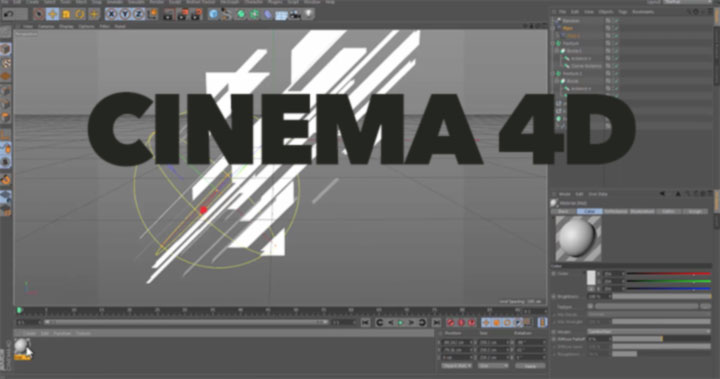This screenshot has height=379, width=720.
Task: Switch to the Illumination tab
Action: [642, 211]
